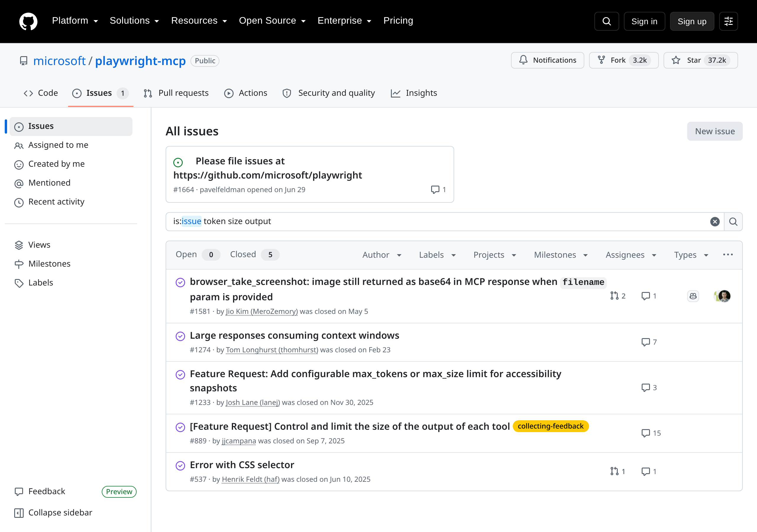Open the site search magnifier in header
This screenshot has height=532, width=757.
tap(606, 21)
